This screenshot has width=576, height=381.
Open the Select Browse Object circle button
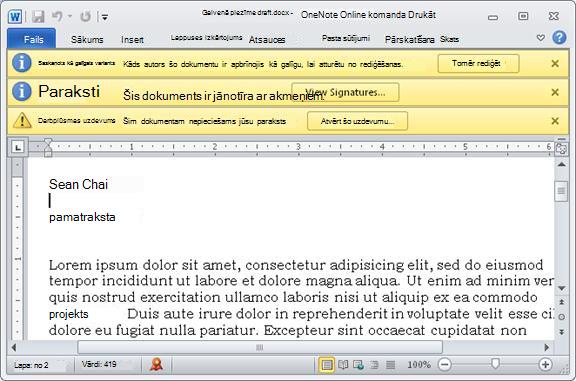pyautogui.click(x=561, y=317)
